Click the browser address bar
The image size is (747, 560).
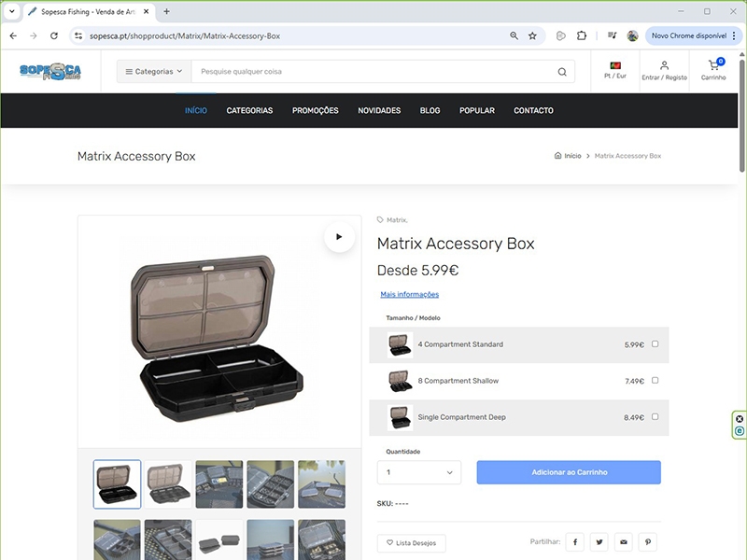[295, 35]
